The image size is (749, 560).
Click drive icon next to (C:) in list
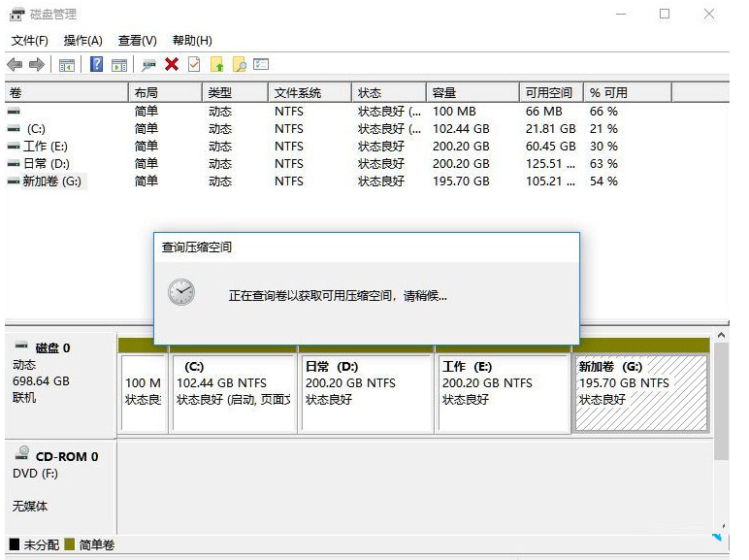point(14,129)
